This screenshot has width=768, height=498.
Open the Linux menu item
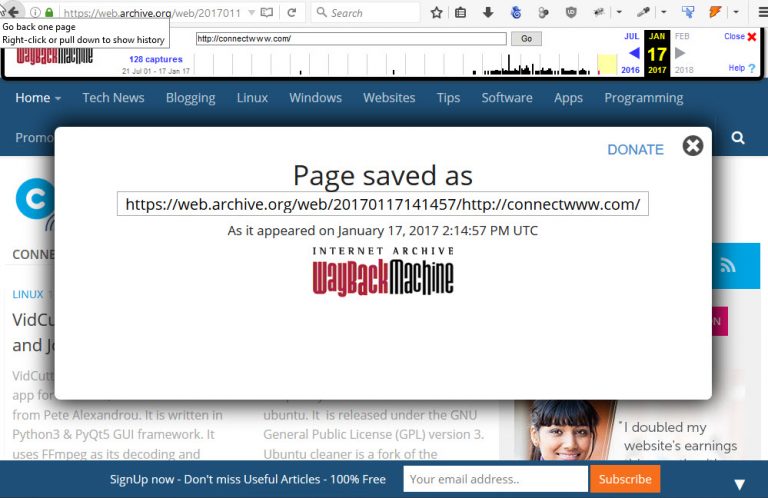(252, 98)
